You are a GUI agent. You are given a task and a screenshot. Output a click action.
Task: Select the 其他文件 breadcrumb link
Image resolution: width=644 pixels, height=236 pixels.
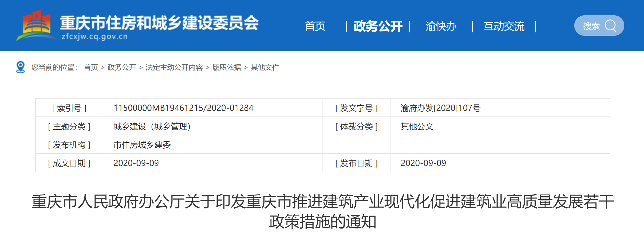coord(265,67)
